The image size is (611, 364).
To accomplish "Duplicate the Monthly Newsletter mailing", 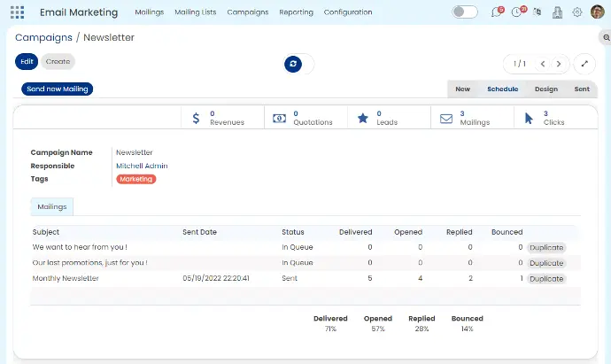I will pyautogui.click(x=546, y=278).
